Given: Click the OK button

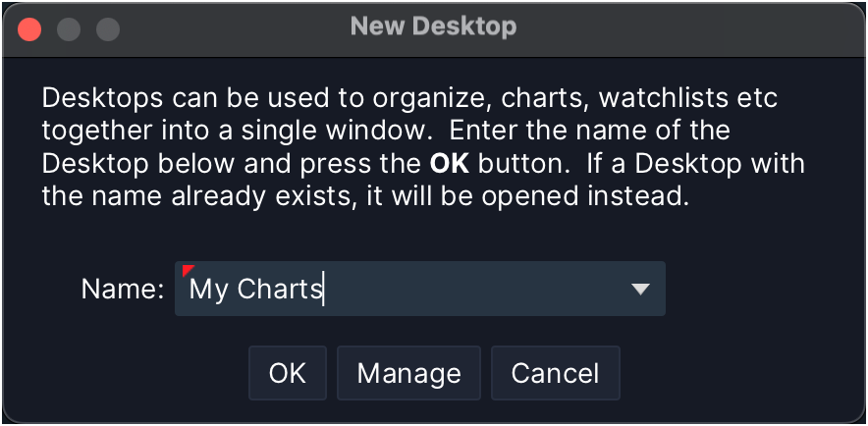Looking at the screenshot, I should 288,373.
